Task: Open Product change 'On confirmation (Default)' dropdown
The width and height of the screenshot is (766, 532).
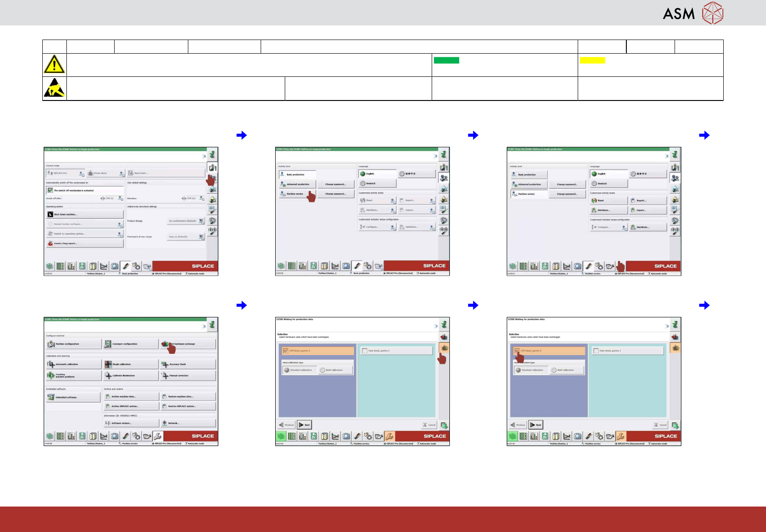Action: tap(186, 221)
